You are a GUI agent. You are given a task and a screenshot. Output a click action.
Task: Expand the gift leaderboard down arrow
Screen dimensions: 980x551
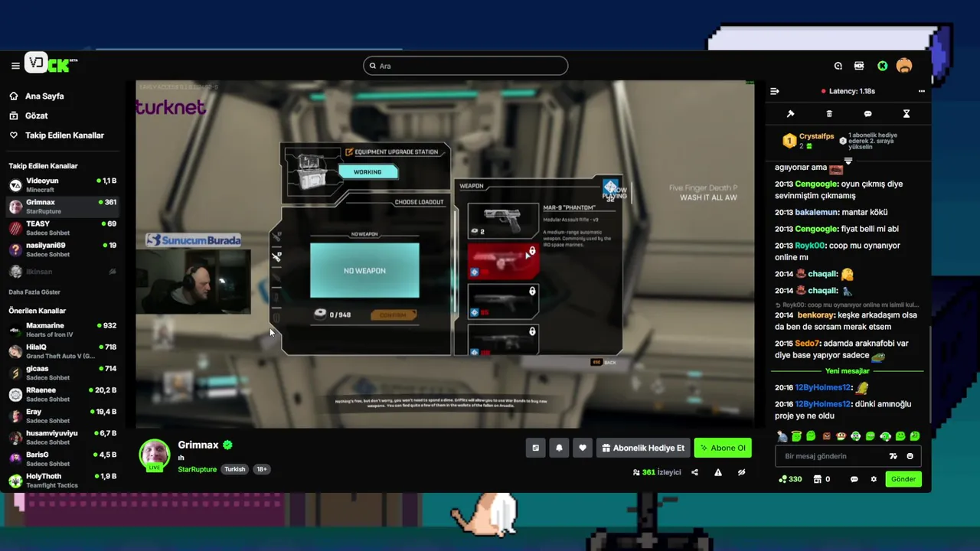(x=848, y=161)
